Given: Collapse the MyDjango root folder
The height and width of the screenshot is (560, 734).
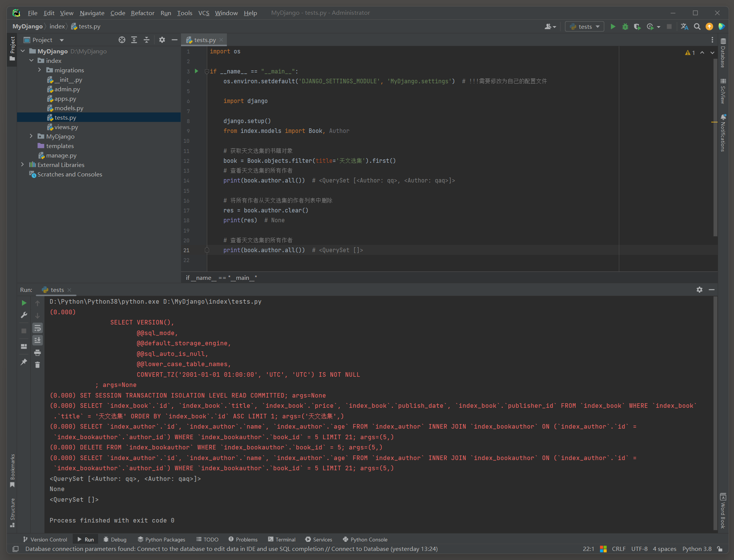Looking at the screenshot, I should click(23, 51).
